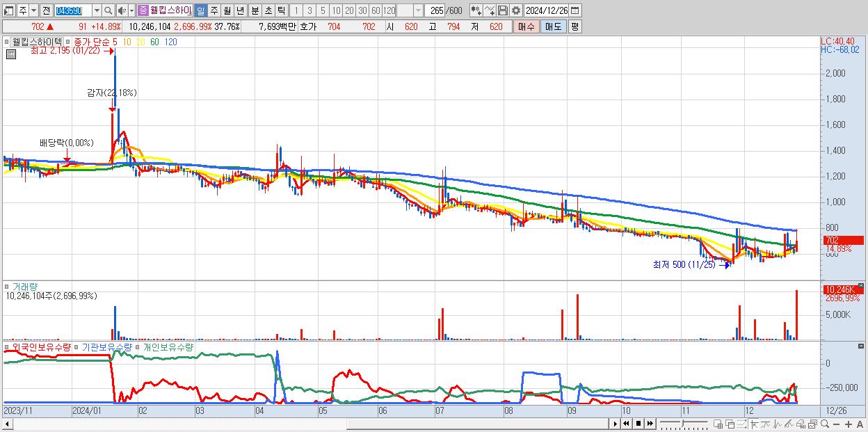Image resolution: width=868 pixels, height=432 pixels.
Task: Open the calendar picker next to 2024/12/26
Action: [x=574, y=10]
